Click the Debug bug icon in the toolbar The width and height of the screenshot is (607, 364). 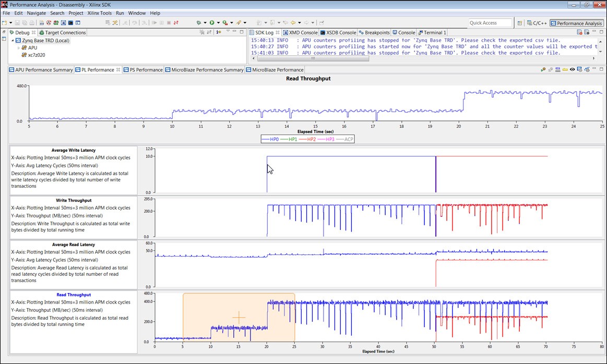coord(198,23)
